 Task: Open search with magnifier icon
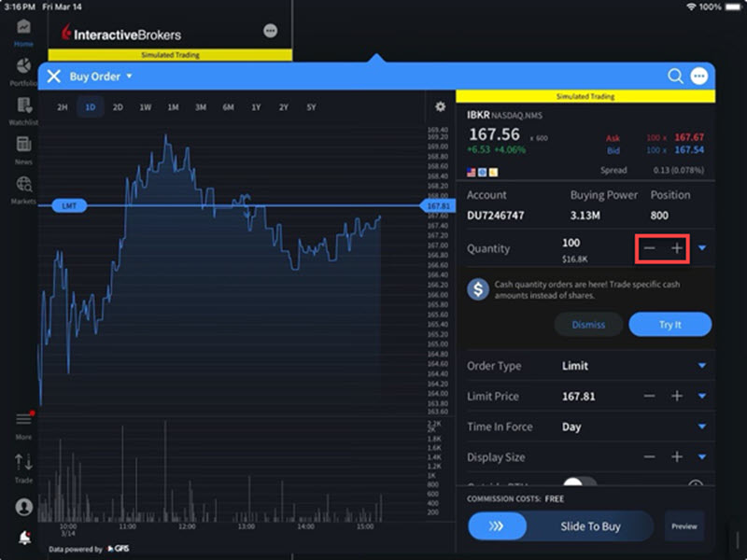675,76
